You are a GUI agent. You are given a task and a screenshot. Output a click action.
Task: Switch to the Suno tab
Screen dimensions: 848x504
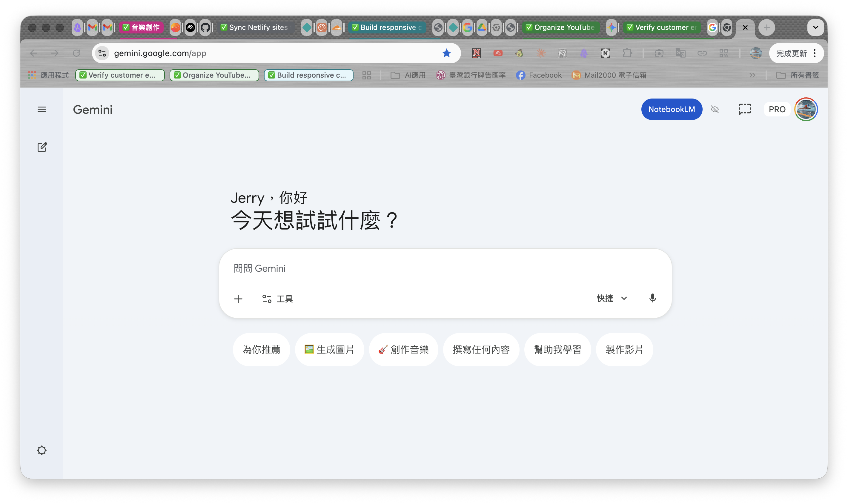coord(175,27)
